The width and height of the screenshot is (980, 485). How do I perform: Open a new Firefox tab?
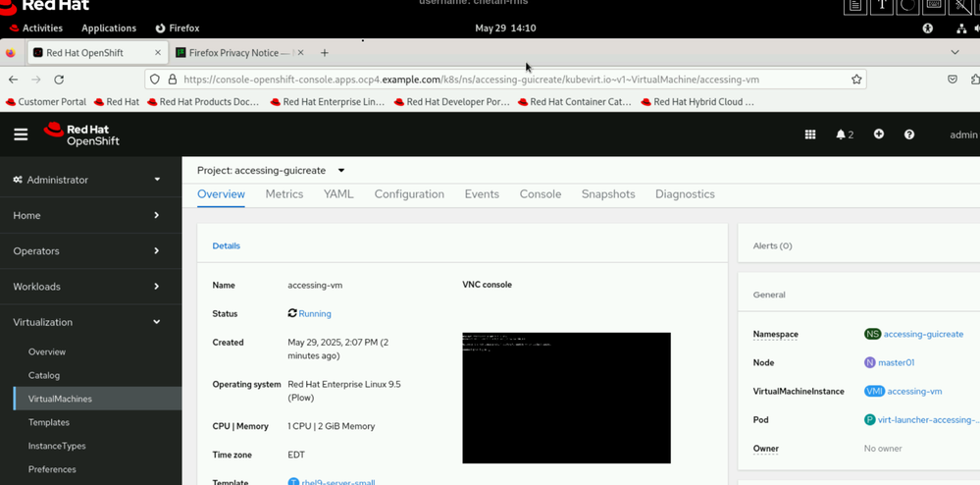click(325, 53)
